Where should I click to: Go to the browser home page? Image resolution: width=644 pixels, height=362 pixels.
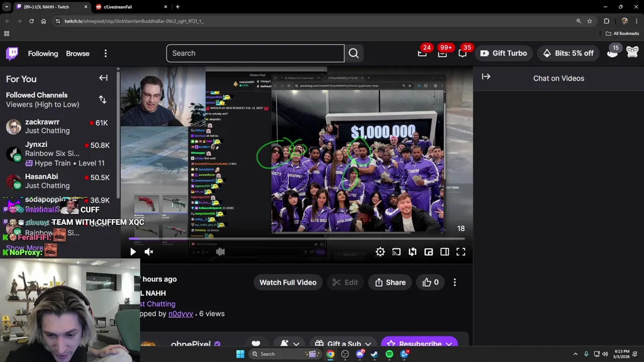click(43, 21)
